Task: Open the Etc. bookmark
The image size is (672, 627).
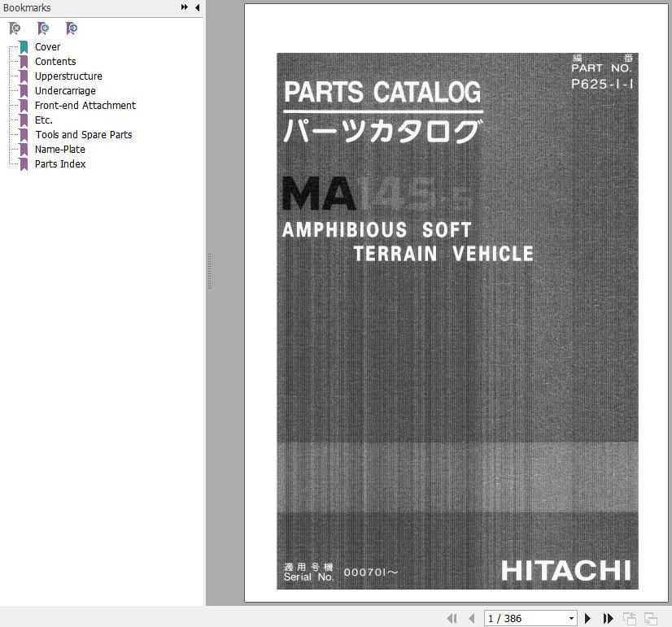Action: (x=44, y=120)
